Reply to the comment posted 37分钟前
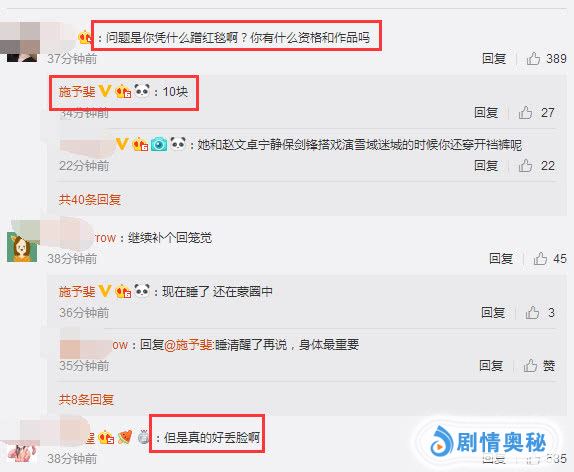 pos(494,59)
